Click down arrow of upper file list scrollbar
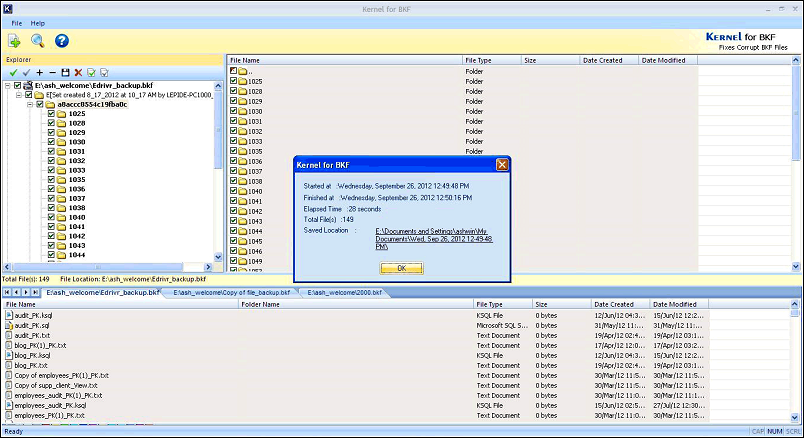This screenshot has height=438, width=804. coord(796,266)
